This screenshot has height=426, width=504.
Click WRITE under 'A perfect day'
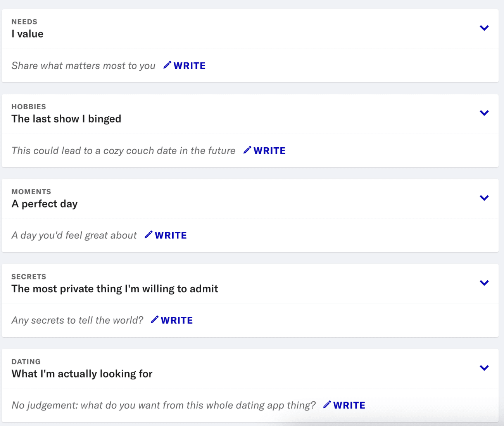(x=171, y=235)
